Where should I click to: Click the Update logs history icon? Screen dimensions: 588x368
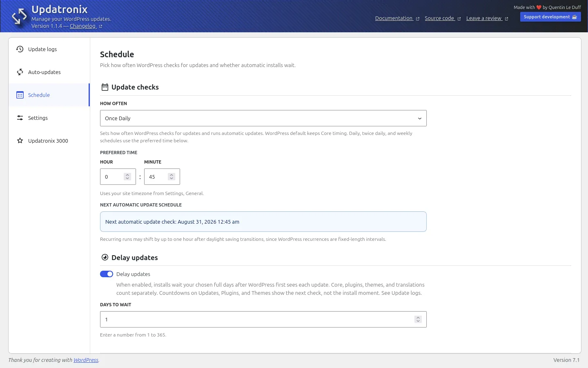[20, 49]
